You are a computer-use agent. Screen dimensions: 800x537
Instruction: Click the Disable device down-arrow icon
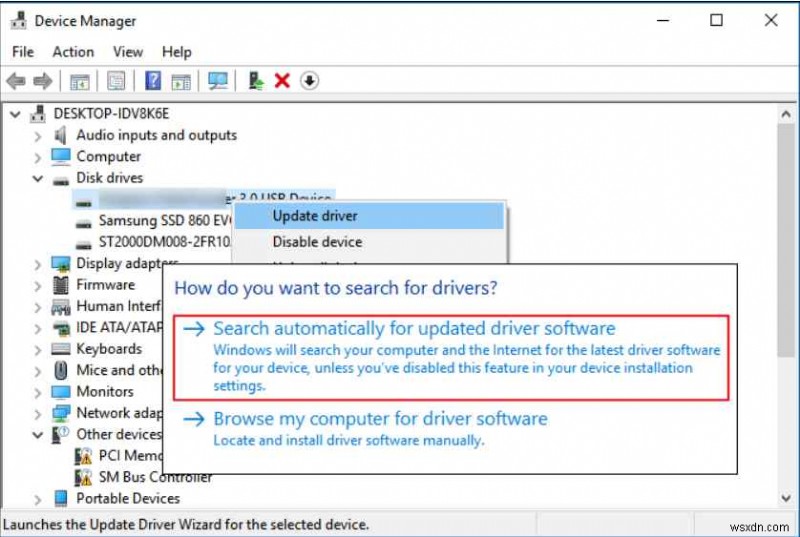[310, 81]
